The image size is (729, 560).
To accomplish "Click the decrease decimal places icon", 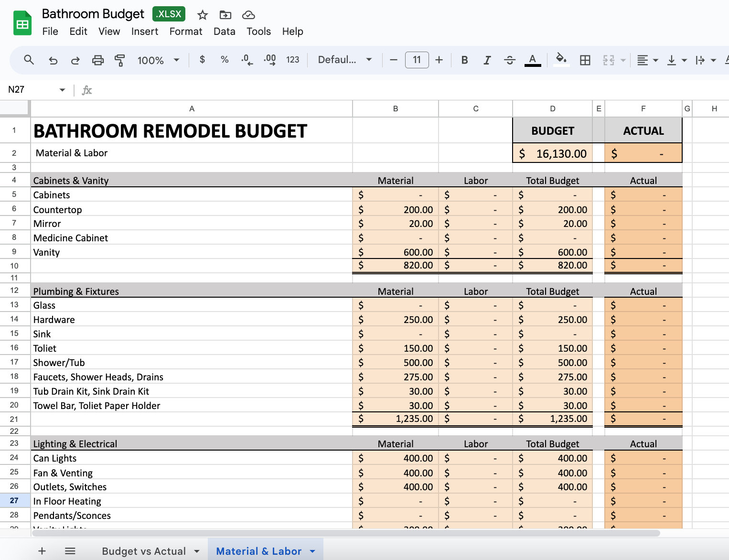I will [247, 60].
